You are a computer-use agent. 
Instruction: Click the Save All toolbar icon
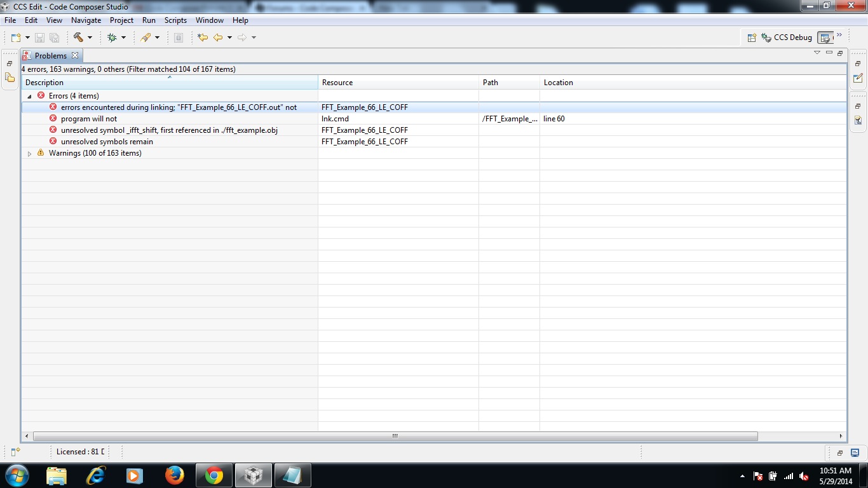pos(55,37)
